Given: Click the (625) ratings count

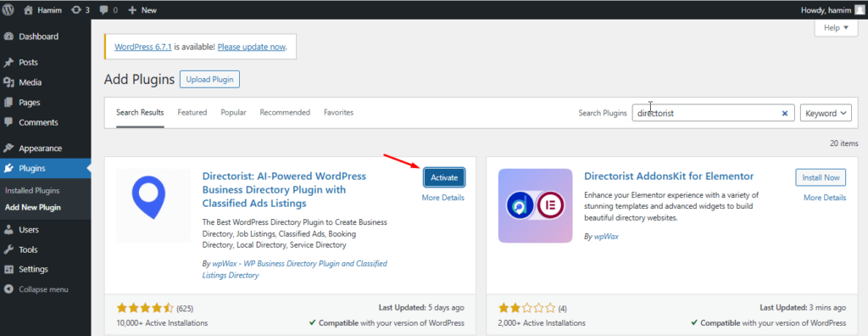Looking at the screenshot, I should click(x=185, y=308).
